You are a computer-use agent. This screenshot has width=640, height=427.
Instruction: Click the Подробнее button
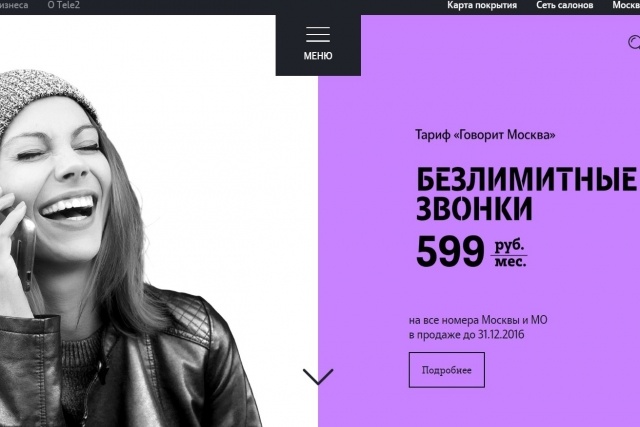click(447, 370)
